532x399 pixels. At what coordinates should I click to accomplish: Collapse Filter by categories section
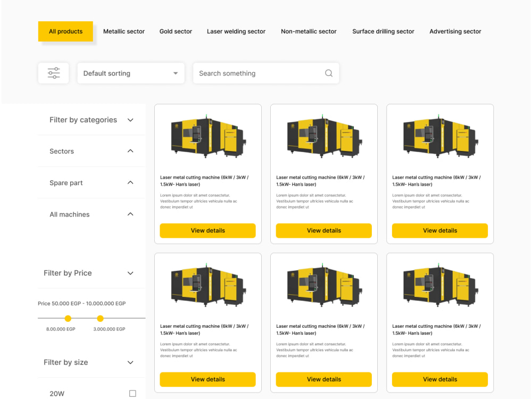click(130, 120)
